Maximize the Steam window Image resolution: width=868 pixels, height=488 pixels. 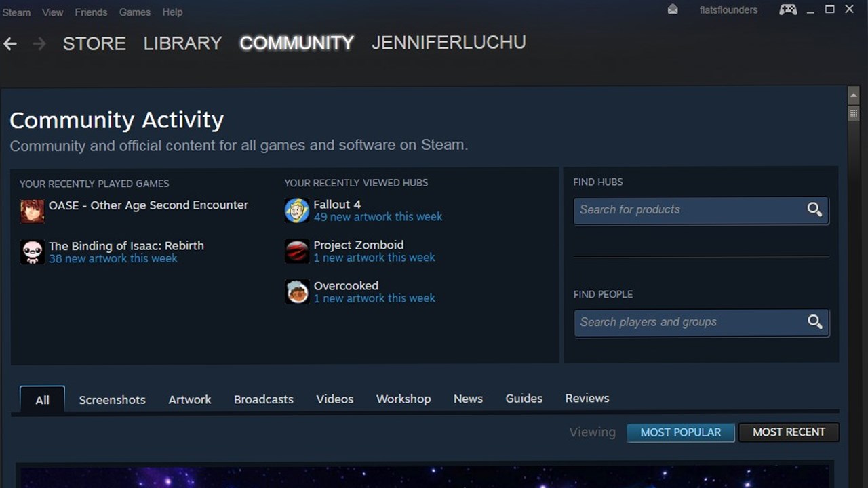[x=829, y=9]
